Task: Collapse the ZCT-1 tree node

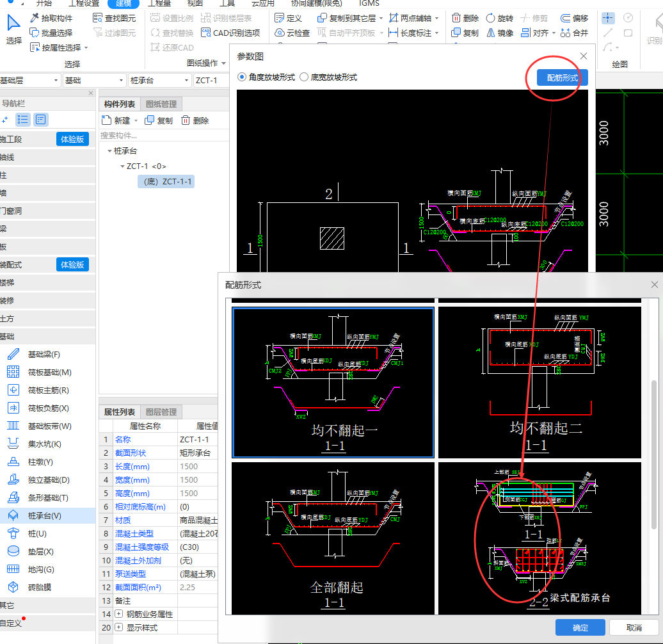Action: pos(123,166)
